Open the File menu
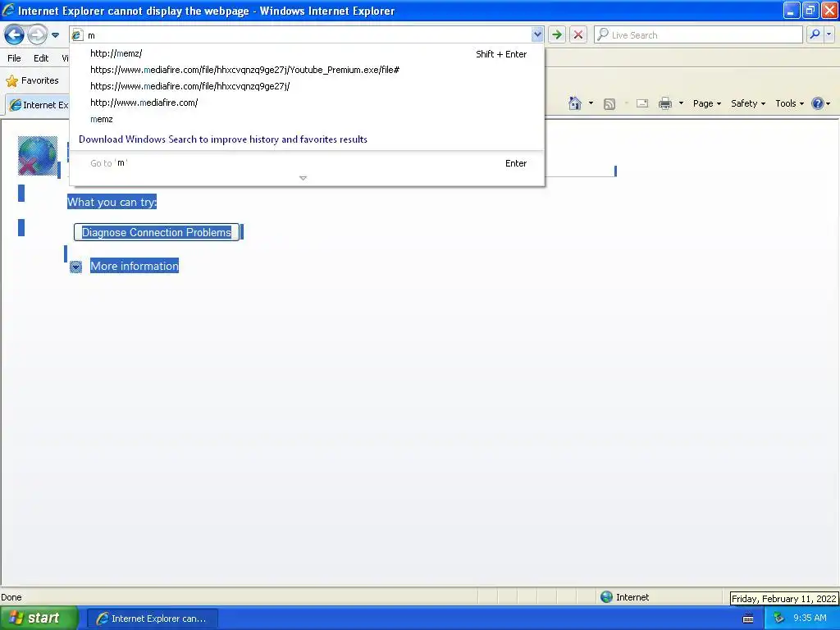Image resolution: width=840 pixels, height=630 pixels. (x=14, y=58)
